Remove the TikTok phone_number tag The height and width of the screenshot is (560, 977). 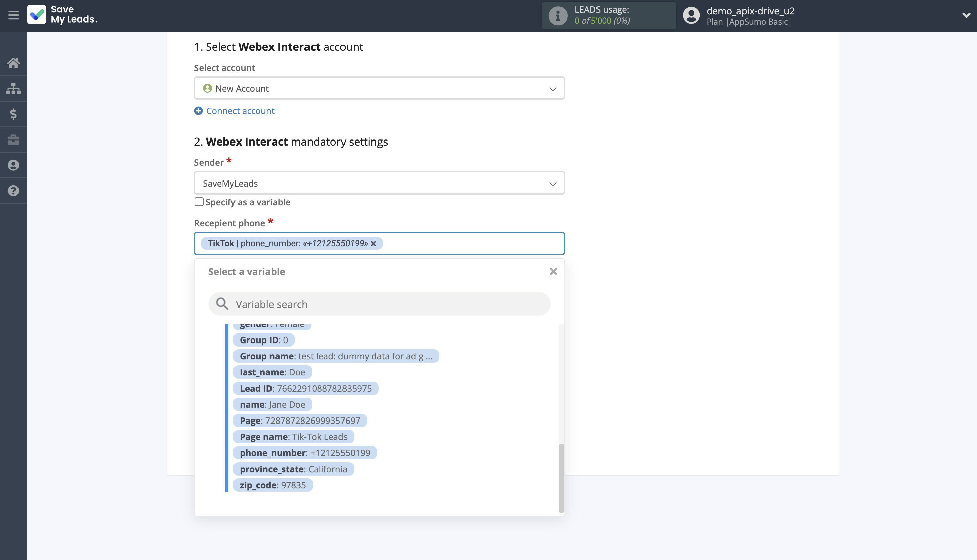click(373, 243)
